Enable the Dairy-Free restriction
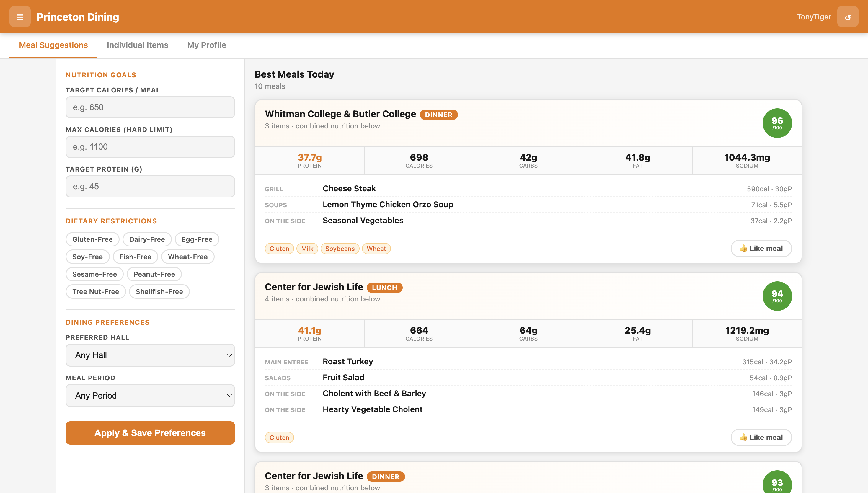This screenshot has width=868, height=493. tap(147, 239)
